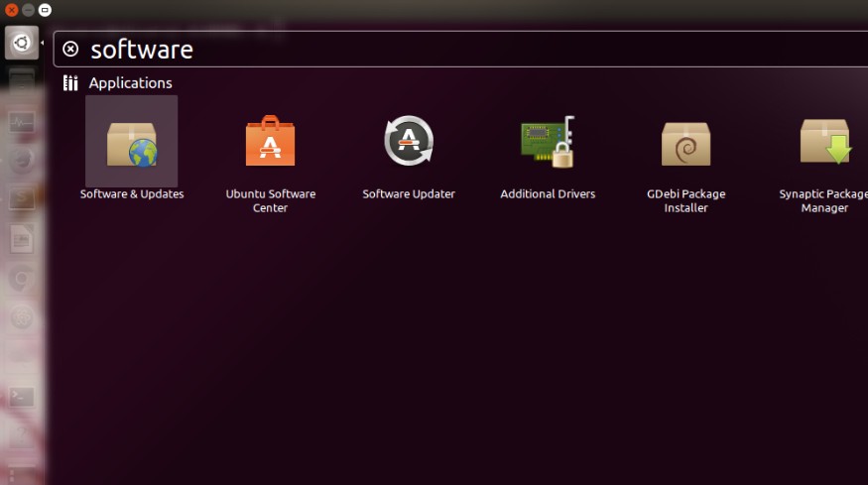Open the Terminal icon in the launcher
The width and height of the screenshot is (868, 485).
click(x=22, y=397)
